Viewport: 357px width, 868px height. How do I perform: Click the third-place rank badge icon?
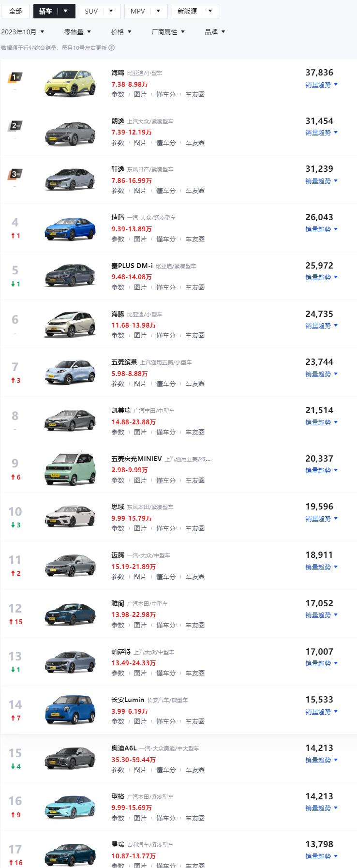pyautogui.click(x=15, y=174)
